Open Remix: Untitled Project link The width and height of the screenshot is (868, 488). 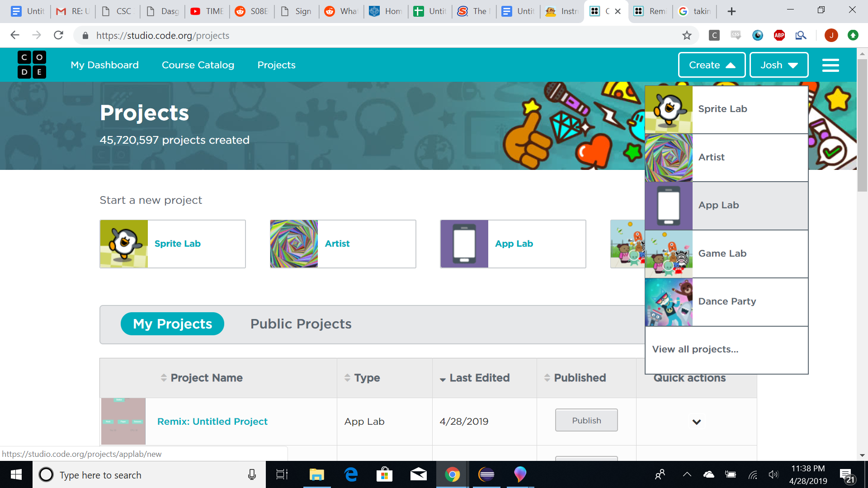point(212,422)
